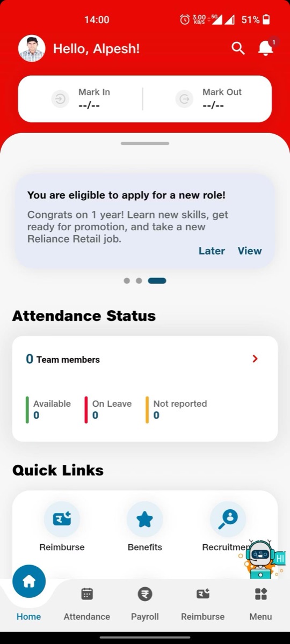This screenshot has height=644, width=290.
Task: Open the search magnifier icon
Action: tap(238, 48)
